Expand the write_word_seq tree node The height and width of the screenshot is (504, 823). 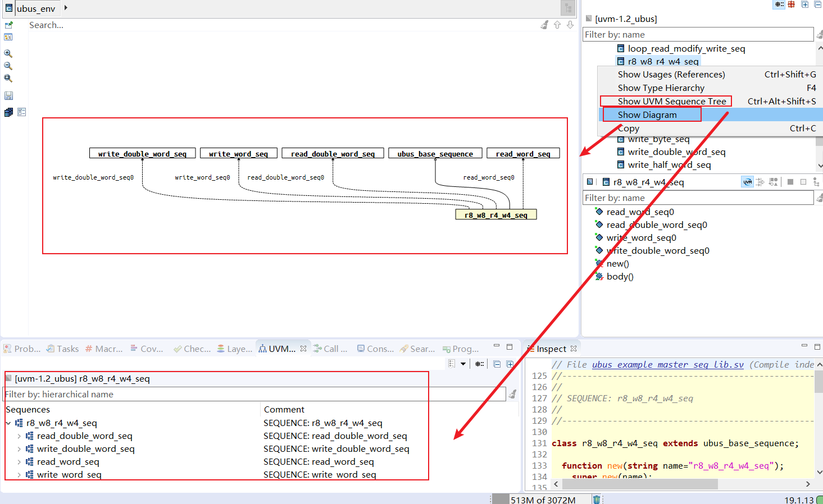tap(19, 475)
